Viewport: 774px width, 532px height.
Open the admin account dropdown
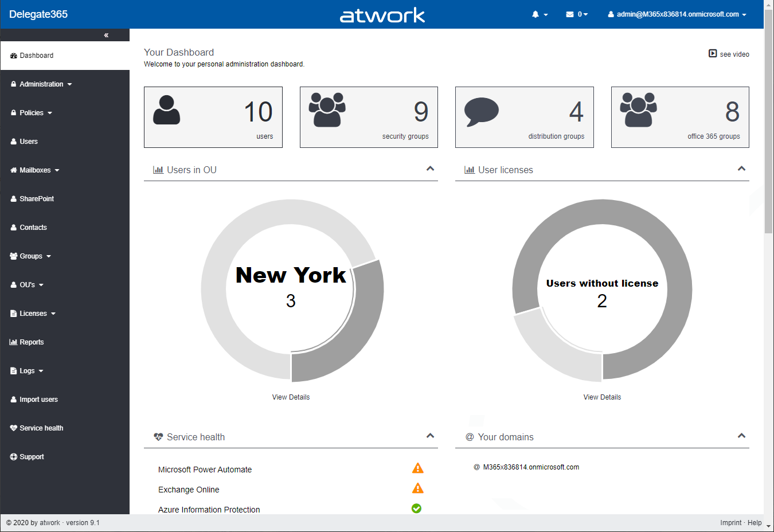(677, 14)
